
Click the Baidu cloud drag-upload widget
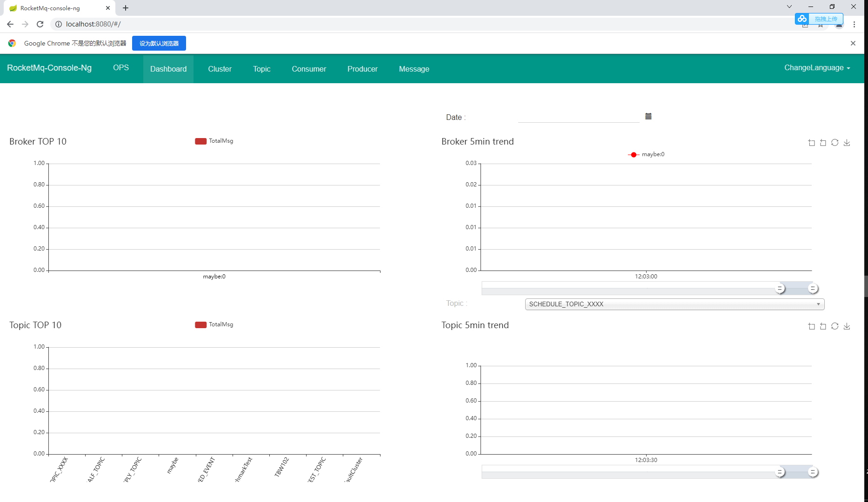click(x=819, y=19)
